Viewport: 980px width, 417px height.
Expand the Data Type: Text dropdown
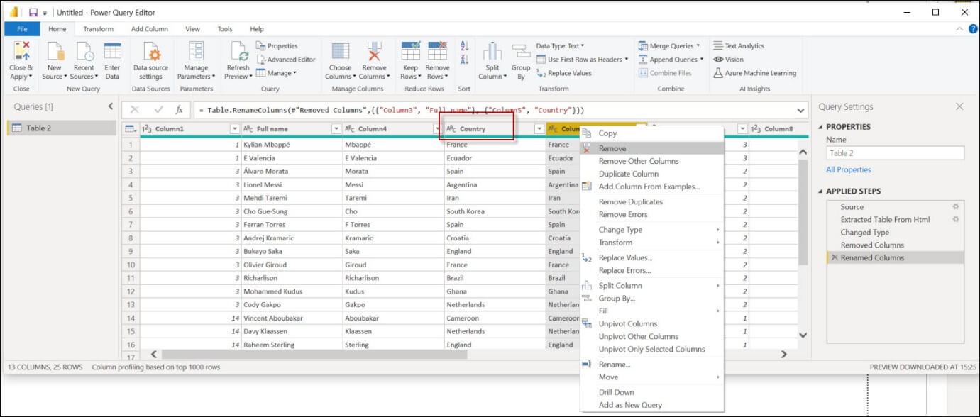[x=561, y=46]
